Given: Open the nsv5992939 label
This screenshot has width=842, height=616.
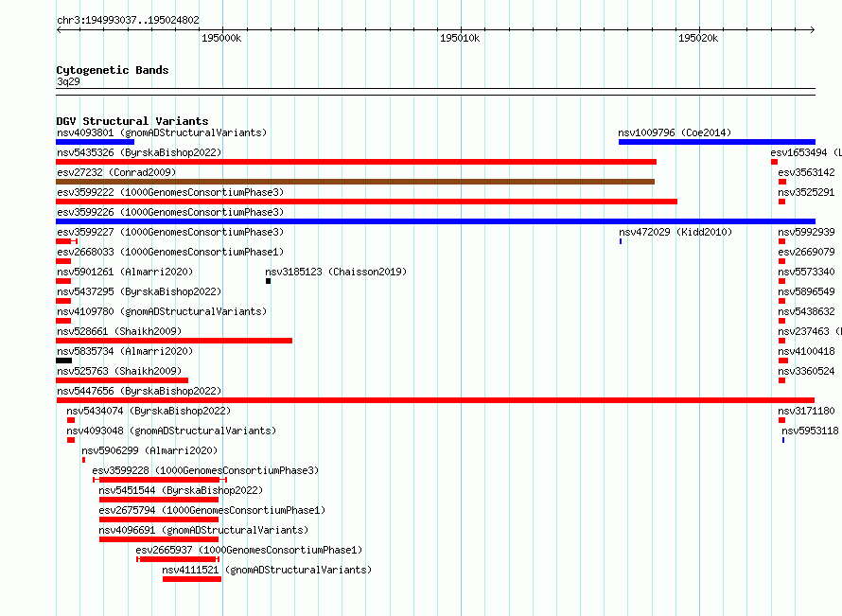Looking at the screenshot, I should [x=806, y=232].
